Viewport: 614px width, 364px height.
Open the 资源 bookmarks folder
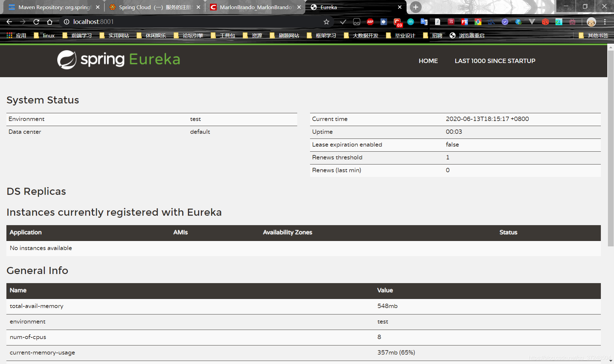click(x=252, y=35)
